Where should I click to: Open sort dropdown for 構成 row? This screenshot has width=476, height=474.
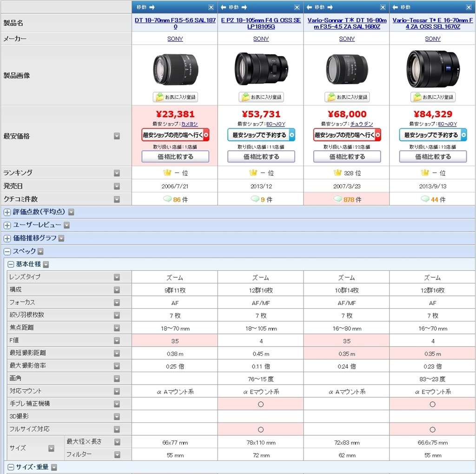[117, 290]
